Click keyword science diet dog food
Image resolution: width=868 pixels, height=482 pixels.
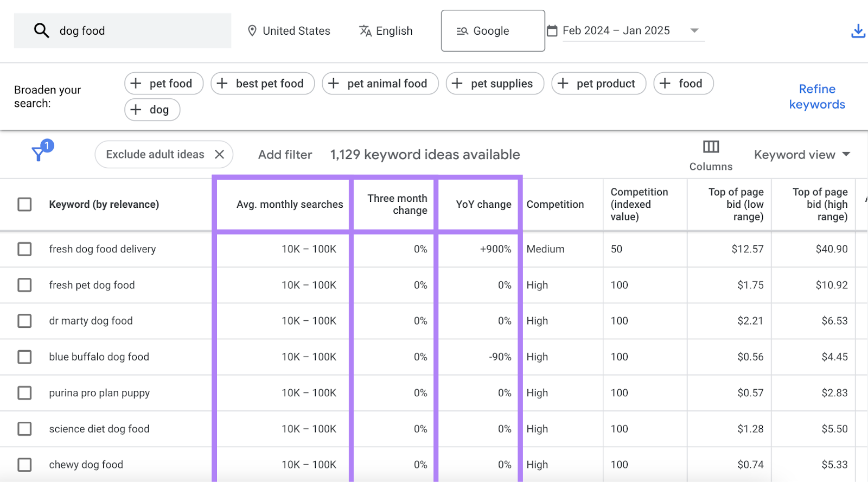99,429
